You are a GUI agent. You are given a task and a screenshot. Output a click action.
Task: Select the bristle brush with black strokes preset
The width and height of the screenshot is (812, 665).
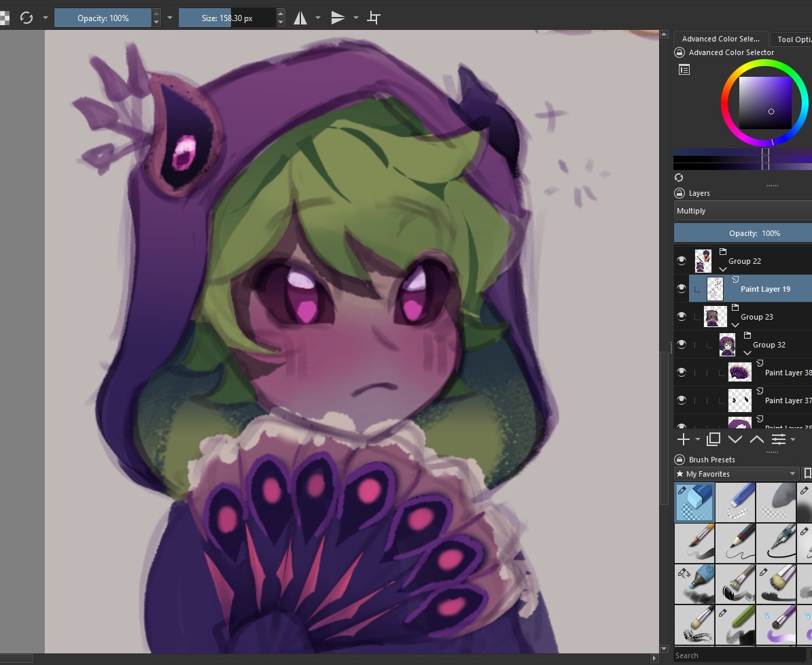735,583
